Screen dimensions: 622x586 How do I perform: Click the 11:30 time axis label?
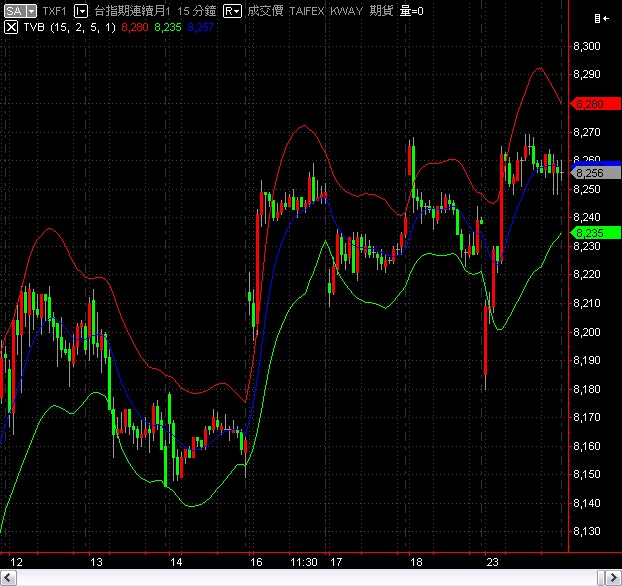(x=304, y=562)
